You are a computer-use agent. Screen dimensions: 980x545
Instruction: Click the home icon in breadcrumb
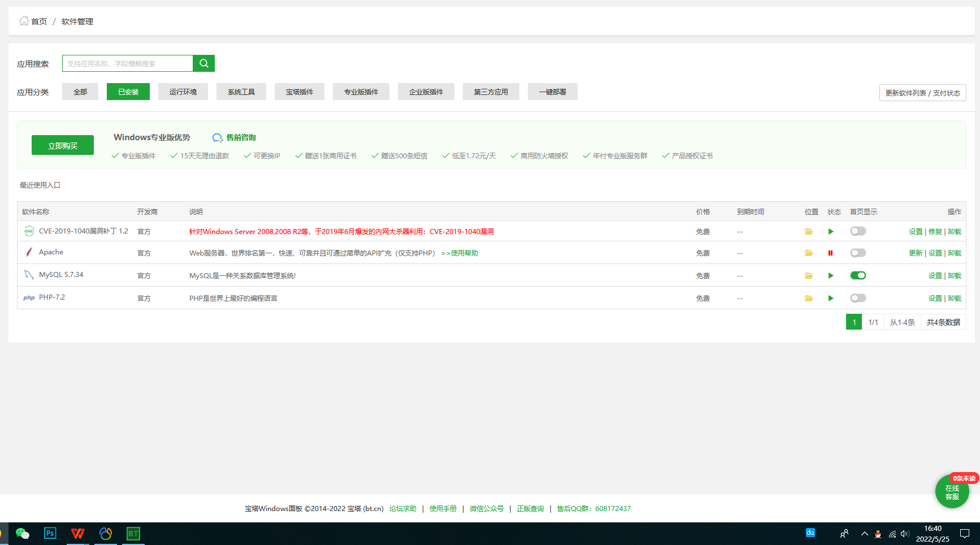click(x=24, y=21)
